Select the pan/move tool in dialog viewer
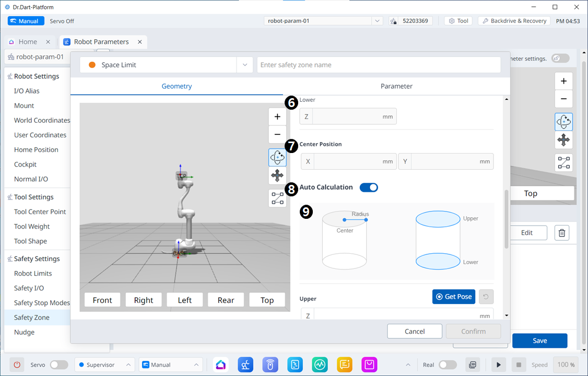 point(277,176)
